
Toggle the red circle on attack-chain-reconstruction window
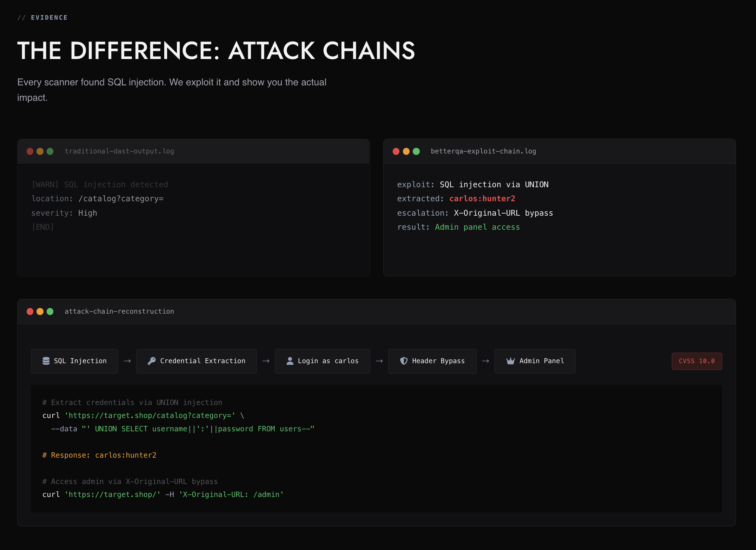(x=30, y=312)
